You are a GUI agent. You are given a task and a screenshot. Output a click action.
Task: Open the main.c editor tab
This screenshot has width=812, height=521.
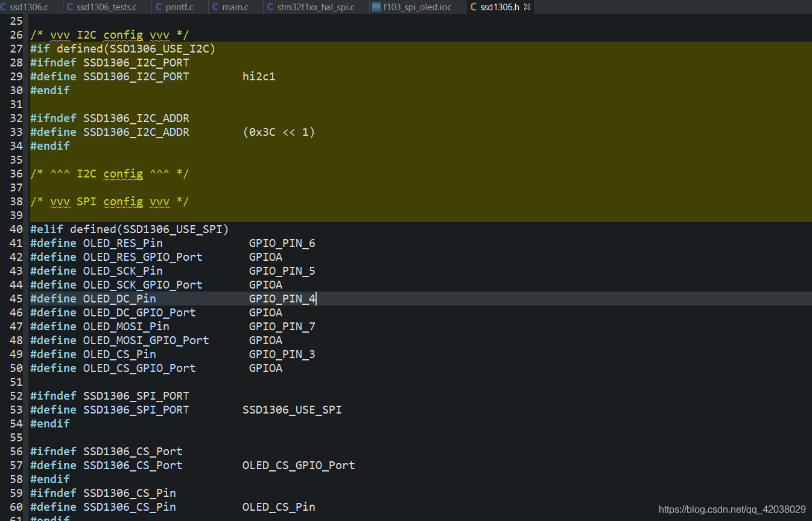click(x=235, y=7)
